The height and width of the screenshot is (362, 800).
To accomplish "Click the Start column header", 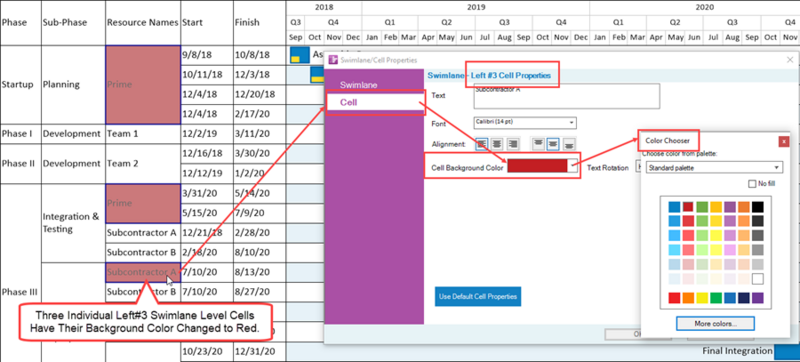I will pos(207,23).
